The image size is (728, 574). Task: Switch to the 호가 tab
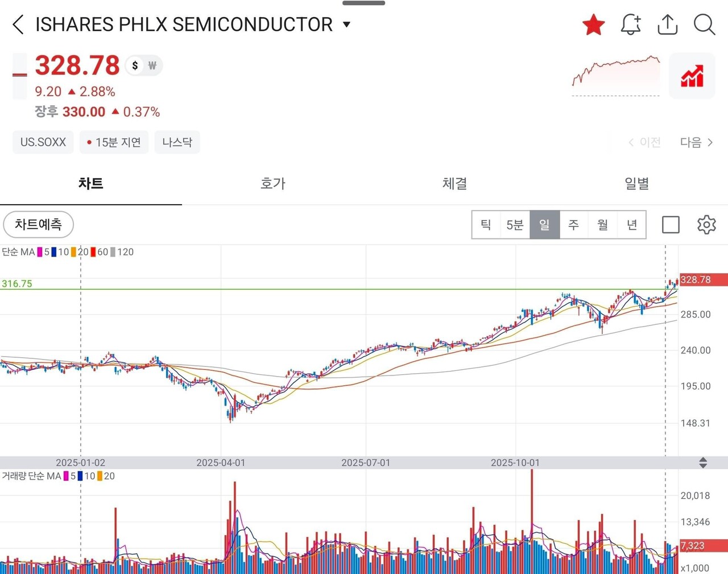[273, 184]
